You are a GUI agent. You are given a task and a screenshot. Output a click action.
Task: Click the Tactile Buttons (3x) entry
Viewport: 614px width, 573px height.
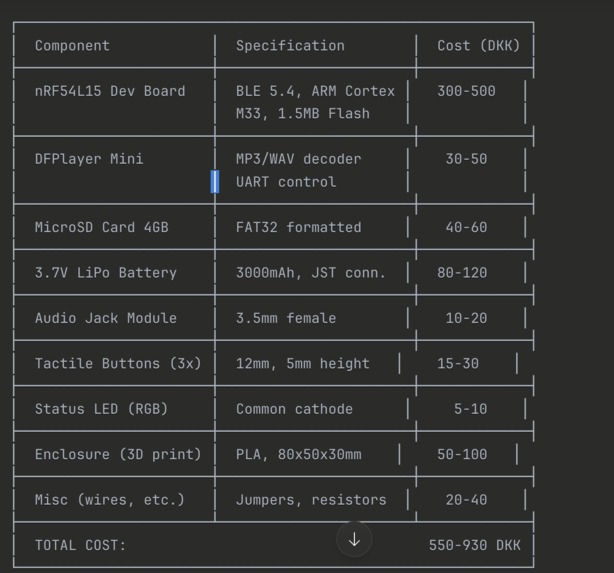tap(118, 363)
